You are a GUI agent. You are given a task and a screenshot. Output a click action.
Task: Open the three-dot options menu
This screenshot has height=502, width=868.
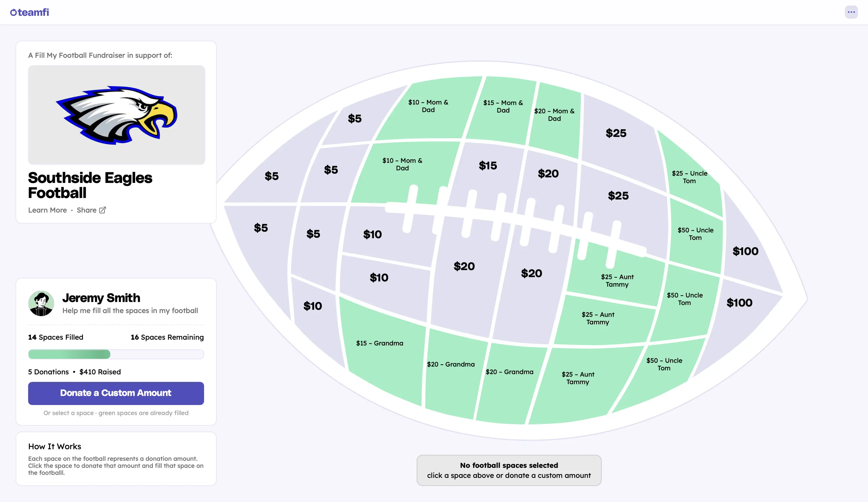pyautogui.click(x=851, y=12)
